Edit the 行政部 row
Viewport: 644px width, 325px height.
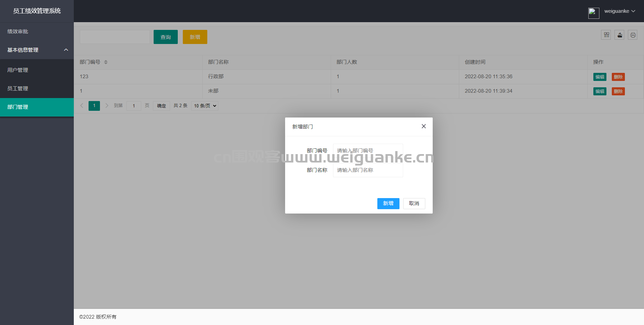pyautogui.click(x=600, y=77)
